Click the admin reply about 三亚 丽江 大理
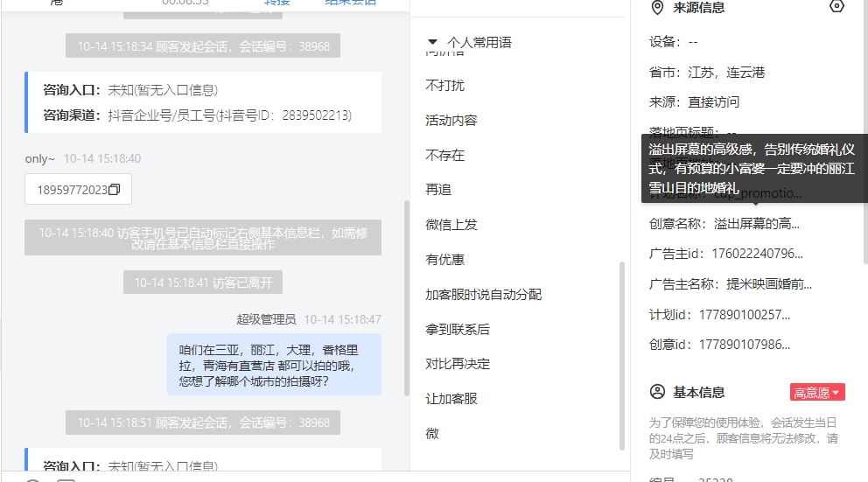Screen dimensions: 868x482 274,365
